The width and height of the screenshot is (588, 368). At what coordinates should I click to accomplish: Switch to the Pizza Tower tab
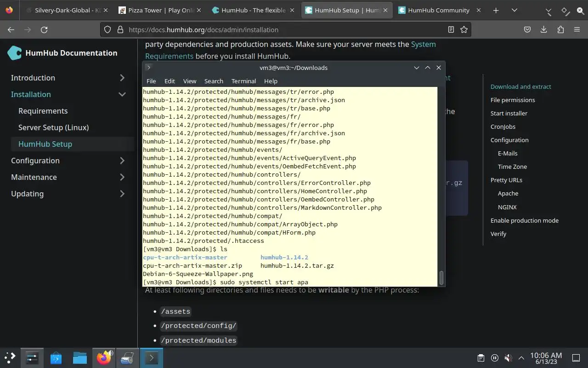(x=160, y=10)
